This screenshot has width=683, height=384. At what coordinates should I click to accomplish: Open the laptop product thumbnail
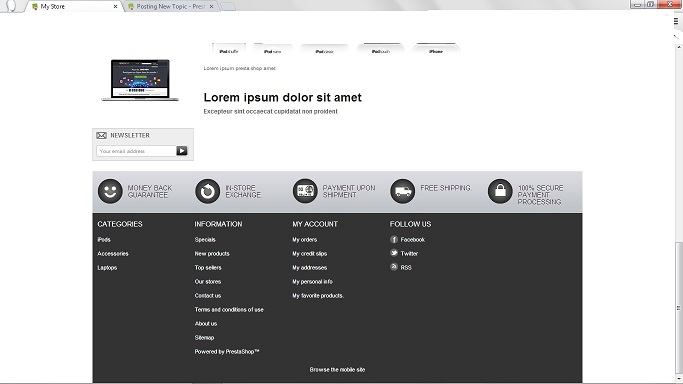[140, 80]
